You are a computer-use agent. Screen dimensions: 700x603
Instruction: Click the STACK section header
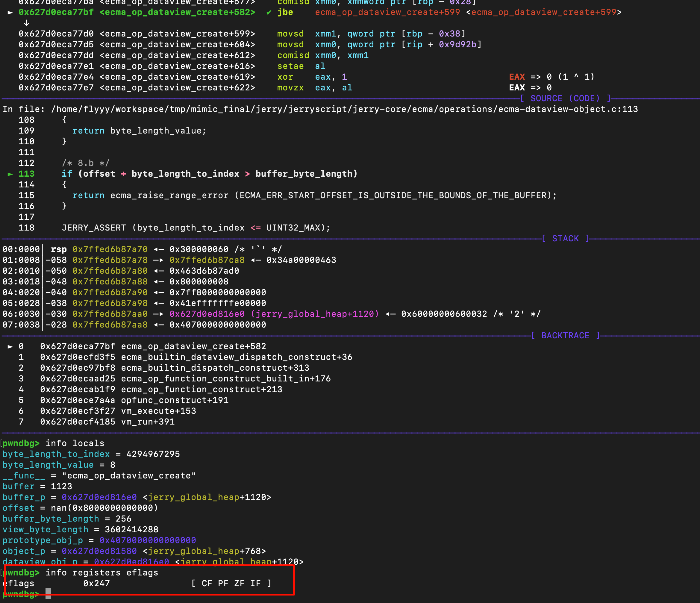(565, 239)
